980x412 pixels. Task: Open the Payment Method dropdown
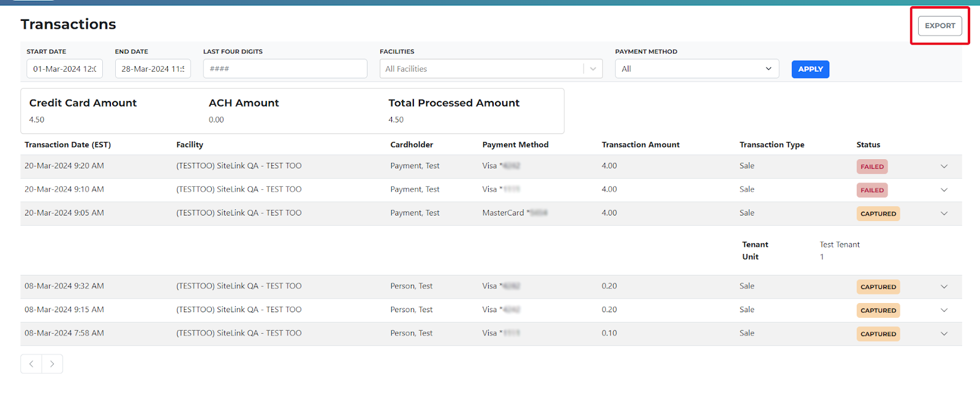click(x=697, y=69)
